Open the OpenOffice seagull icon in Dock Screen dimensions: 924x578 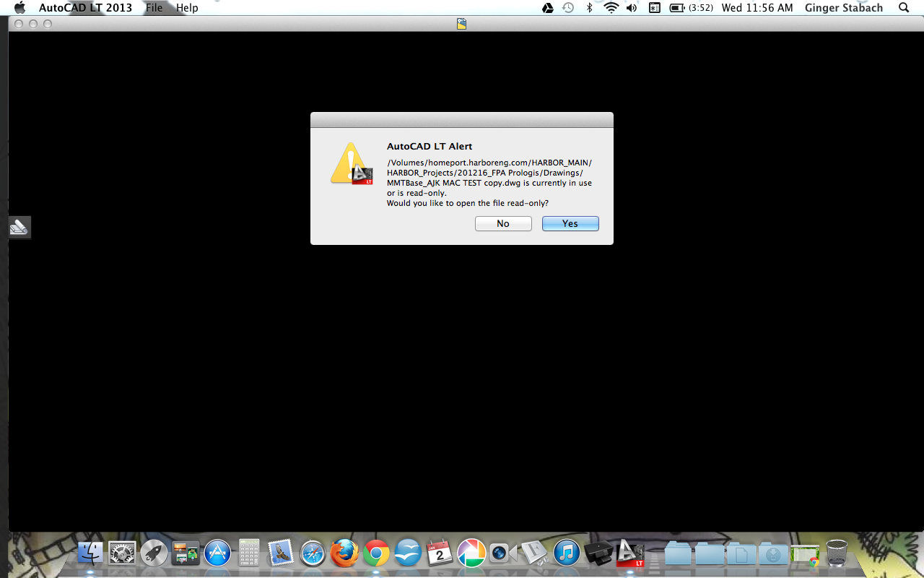click(408, 553)
